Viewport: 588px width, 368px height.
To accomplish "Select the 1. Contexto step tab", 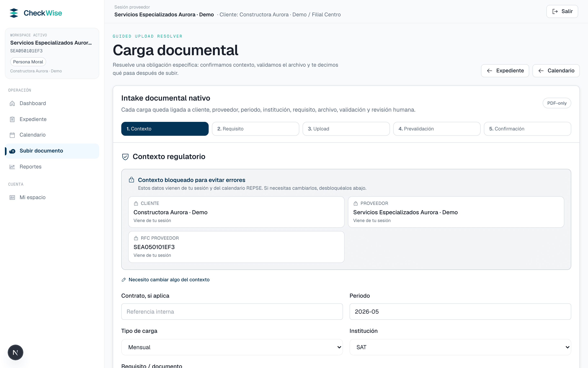I will click(x=165, y=129).
